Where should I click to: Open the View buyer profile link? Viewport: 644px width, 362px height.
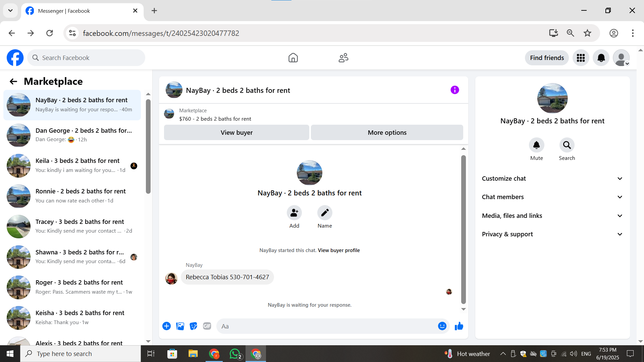pos(339,250)
